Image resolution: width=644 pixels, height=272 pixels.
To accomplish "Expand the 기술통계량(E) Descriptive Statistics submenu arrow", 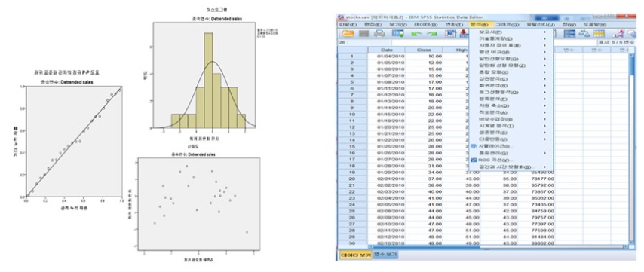I will coord(544,38).
